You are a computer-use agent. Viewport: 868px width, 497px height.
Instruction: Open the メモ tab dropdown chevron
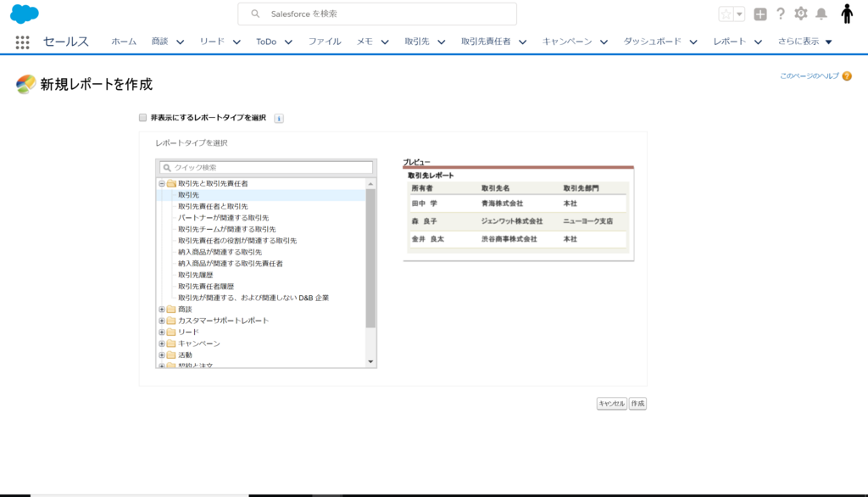pos(385,42)
